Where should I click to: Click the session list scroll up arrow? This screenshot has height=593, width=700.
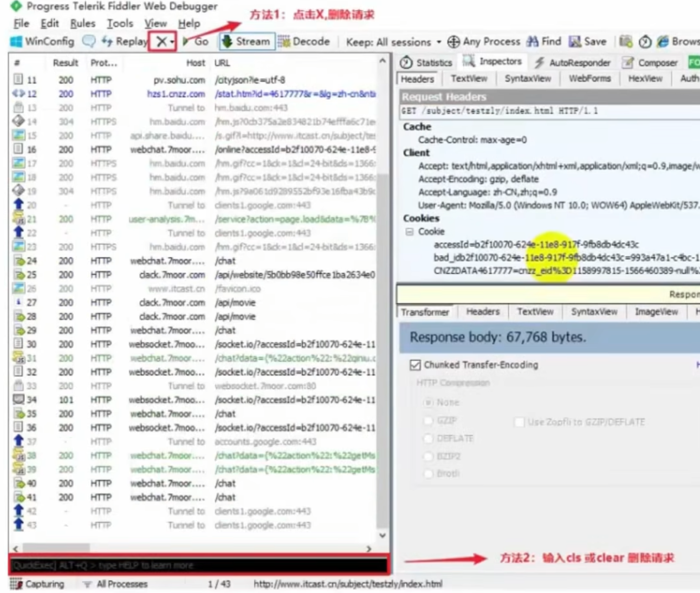tap(383, 61)
